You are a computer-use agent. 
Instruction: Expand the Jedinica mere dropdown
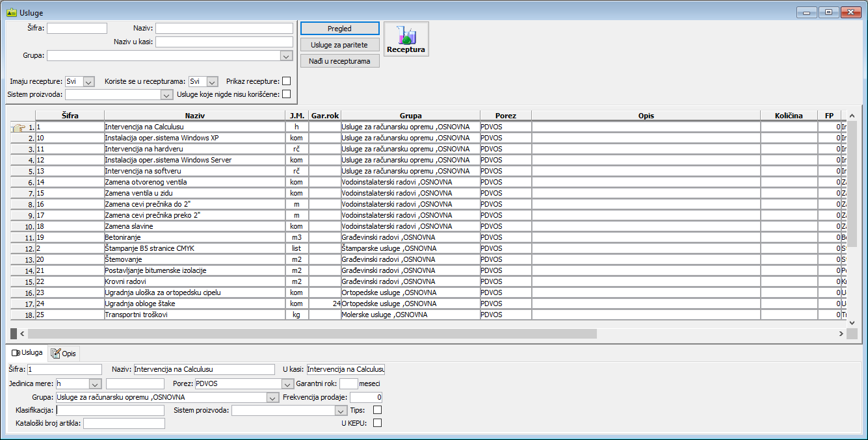(x=95, y=383)
